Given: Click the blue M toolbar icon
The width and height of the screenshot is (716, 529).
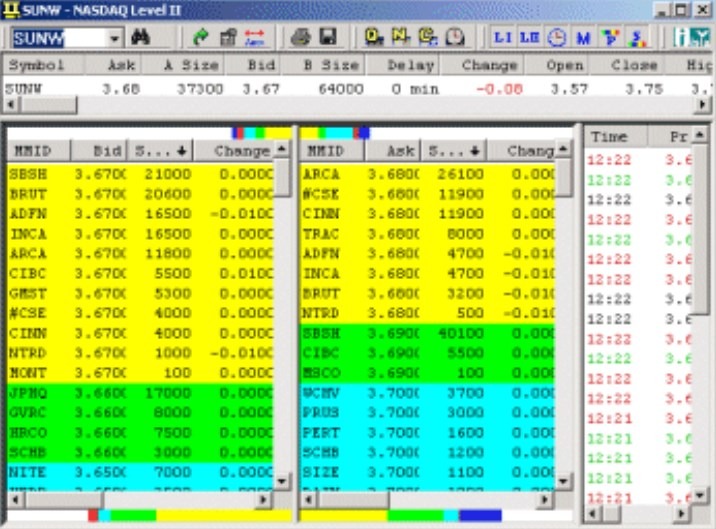Looking at the screenshot, I should coord(583,38).
